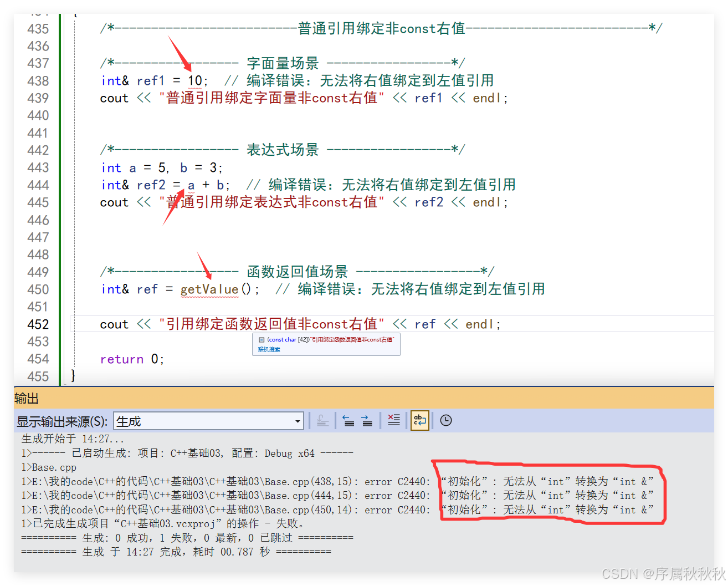Click line number 452 in gutter
The height and width of the screenshot is (586, 728).
coord(38,324)
